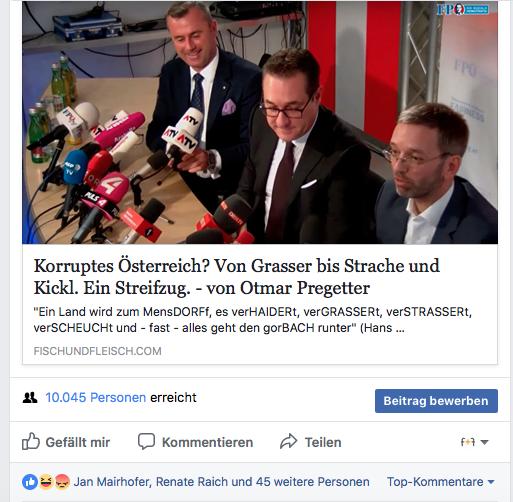
Task: Click the Teilen label text
Action: (323, 442)
